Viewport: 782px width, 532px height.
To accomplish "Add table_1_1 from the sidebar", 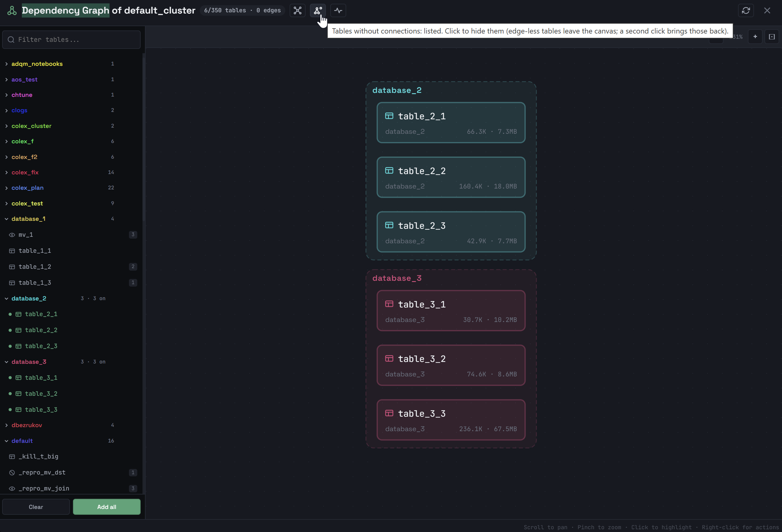I will [72, 251].
